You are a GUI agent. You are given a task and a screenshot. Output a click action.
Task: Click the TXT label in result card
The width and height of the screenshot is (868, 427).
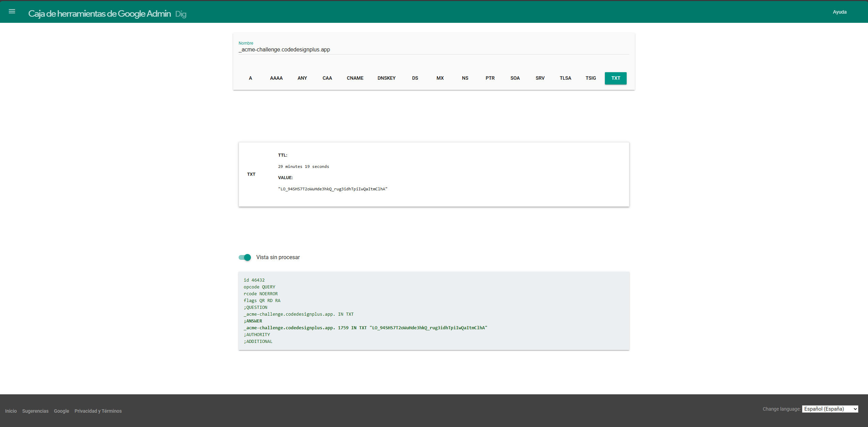click(x=251, y=174)
